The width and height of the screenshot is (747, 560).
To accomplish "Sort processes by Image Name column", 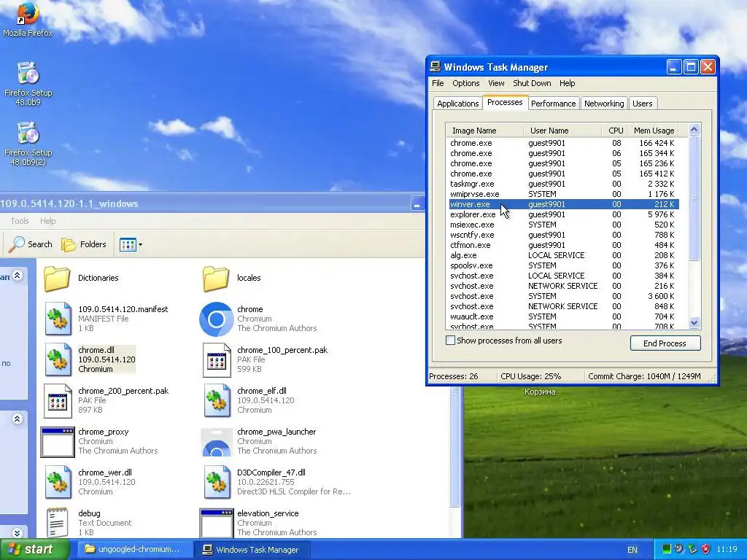I will [x=484, y=130].
